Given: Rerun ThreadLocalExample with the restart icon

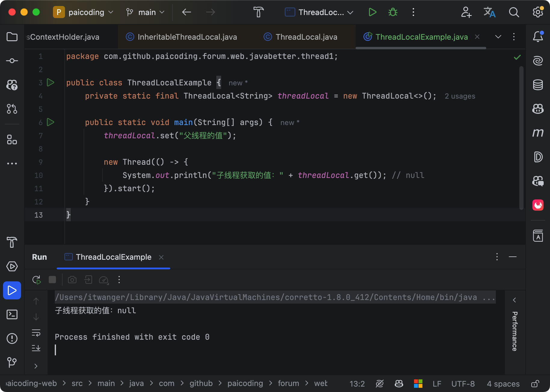Looking at the screenshot, I should 36,280.
